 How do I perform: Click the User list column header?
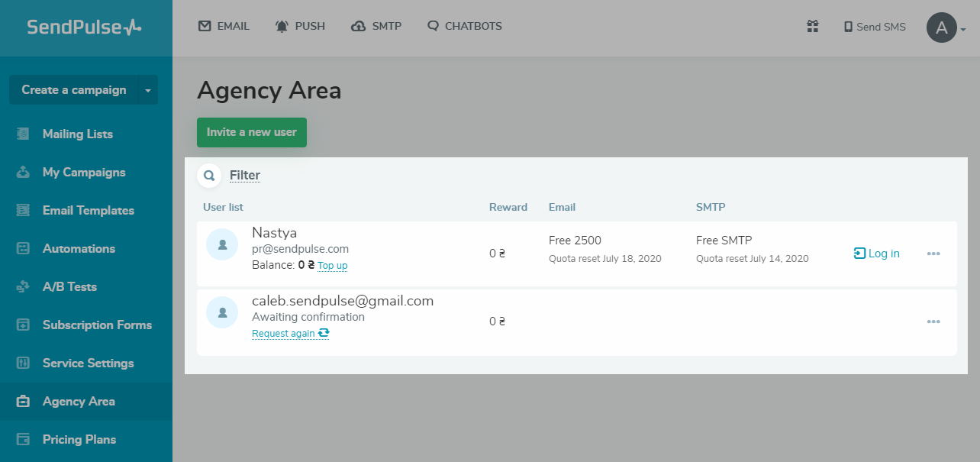223,207
